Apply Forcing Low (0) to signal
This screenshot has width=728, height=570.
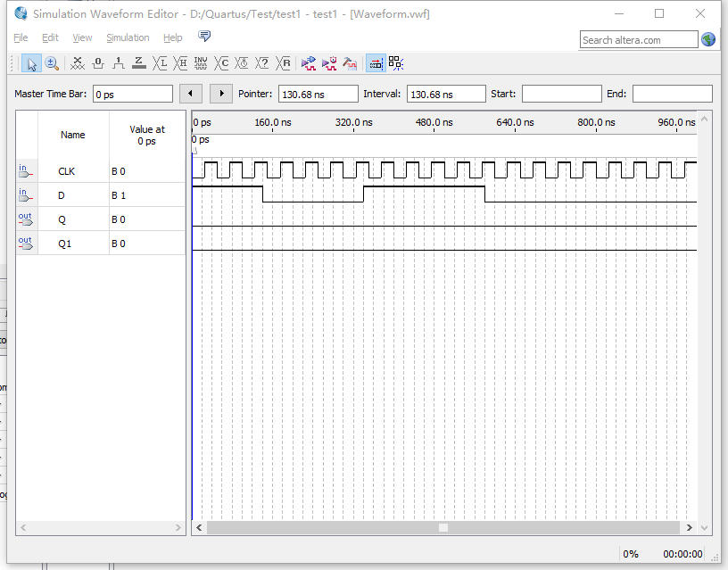click(98, 63)
